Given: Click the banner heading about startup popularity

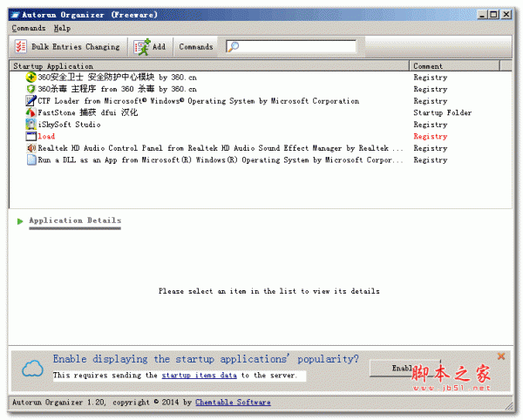Looking at the screenshot, I should click(206, 359).
